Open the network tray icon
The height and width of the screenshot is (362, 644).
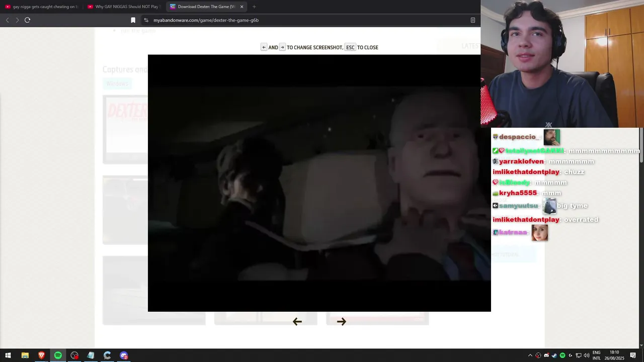pyautogui.click(x=579, y=355)
